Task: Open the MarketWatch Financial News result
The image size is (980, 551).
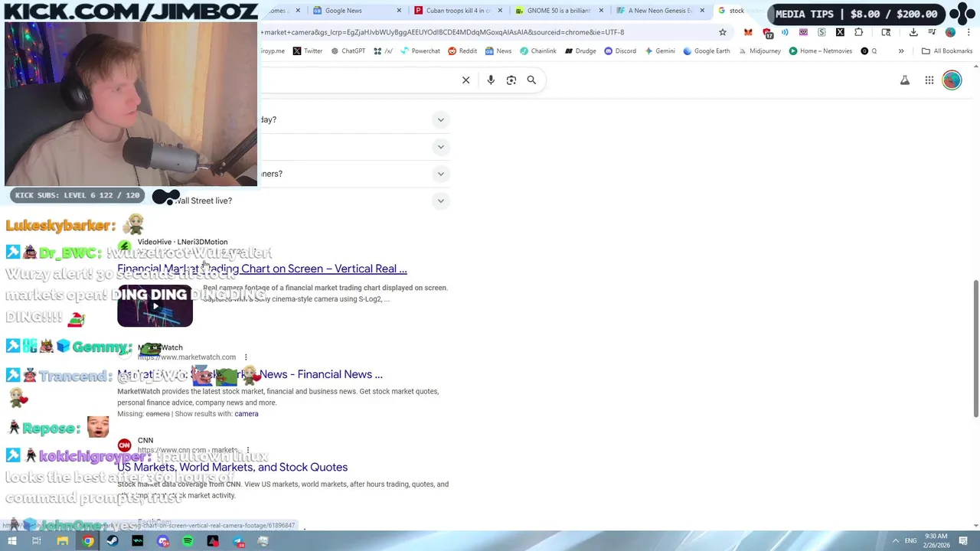Action: coord(250,374)
